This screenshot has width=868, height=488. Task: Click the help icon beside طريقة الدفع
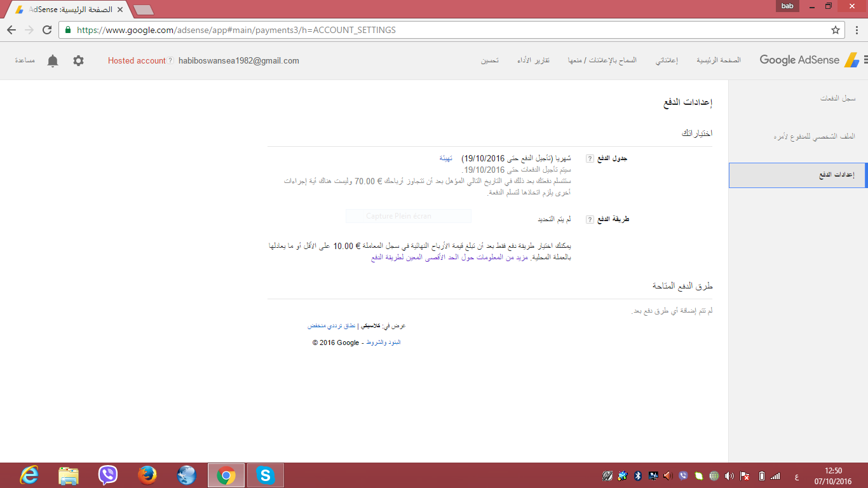point(589,219)
